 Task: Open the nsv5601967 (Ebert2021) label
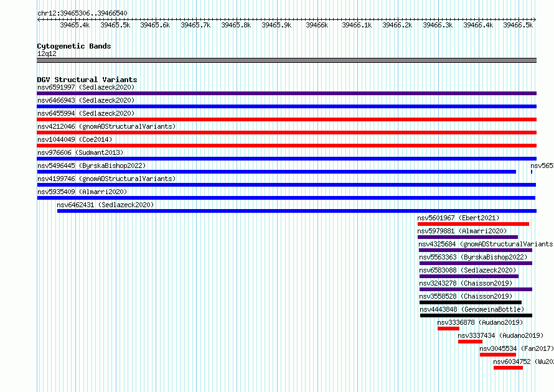(x=458, y=218)
